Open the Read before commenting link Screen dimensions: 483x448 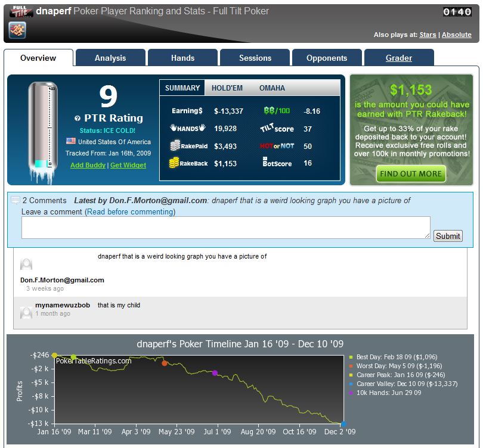pos(130,211)
